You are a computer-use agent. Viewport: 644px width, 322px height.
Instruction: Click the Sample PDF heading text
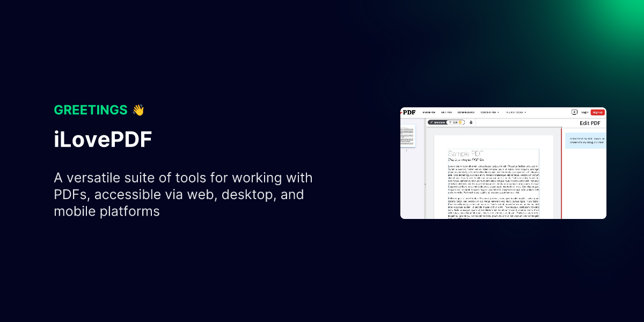(466, 153)
